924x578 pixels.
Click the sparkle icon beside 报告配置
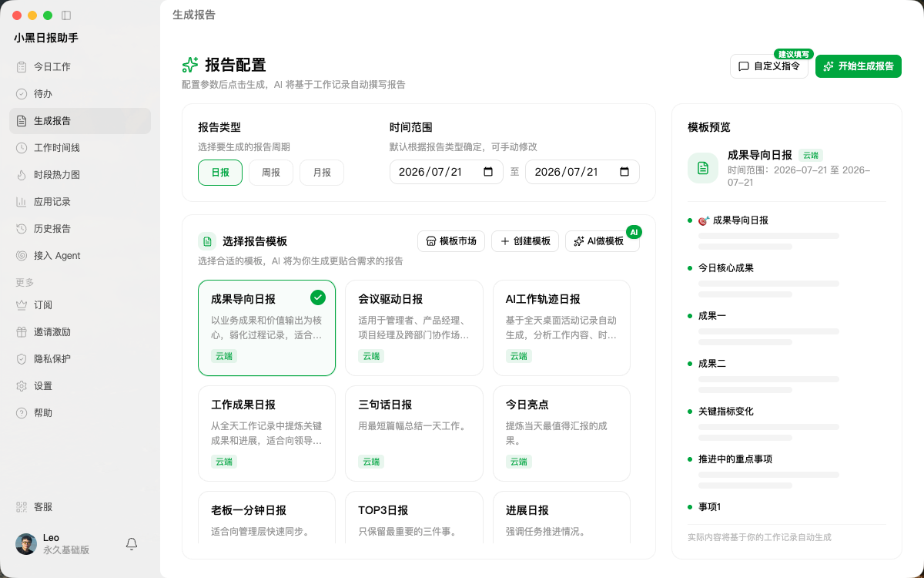click(190, 65)
